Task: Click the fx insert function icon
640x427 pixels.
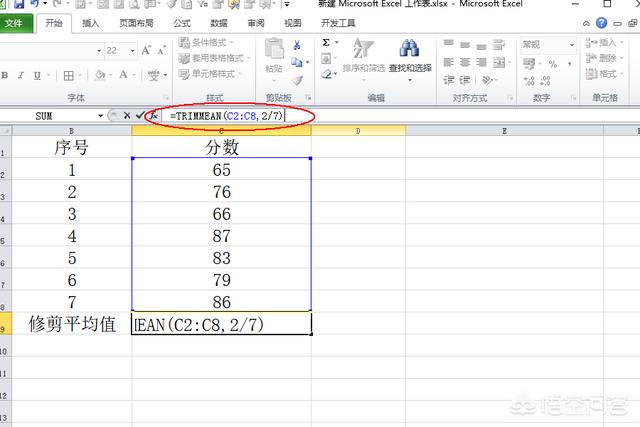Action: 153,116
